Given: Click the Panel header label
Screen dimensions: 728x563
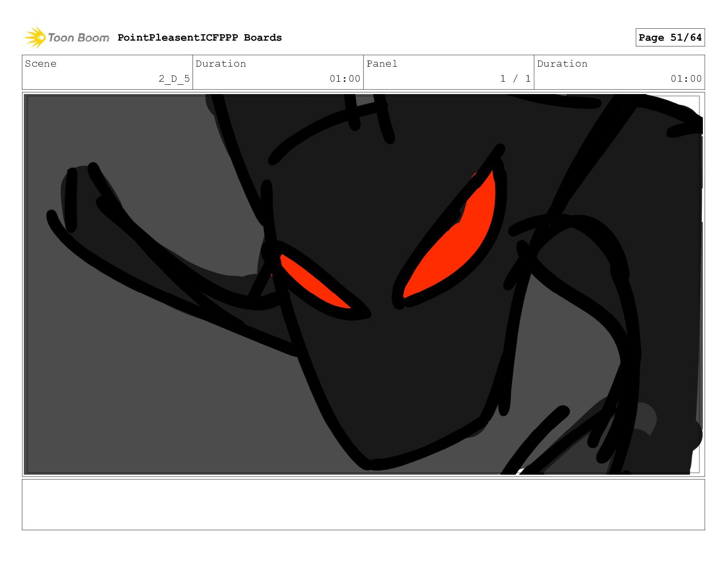Looking at the screenshot, I should [x=382, y=64].
